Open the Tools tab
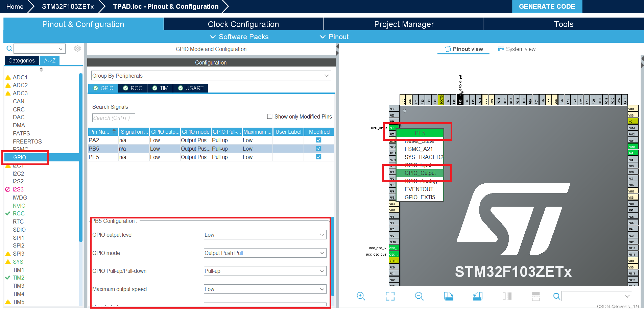The height and width of the screenshot is (312, 644). 564,24
